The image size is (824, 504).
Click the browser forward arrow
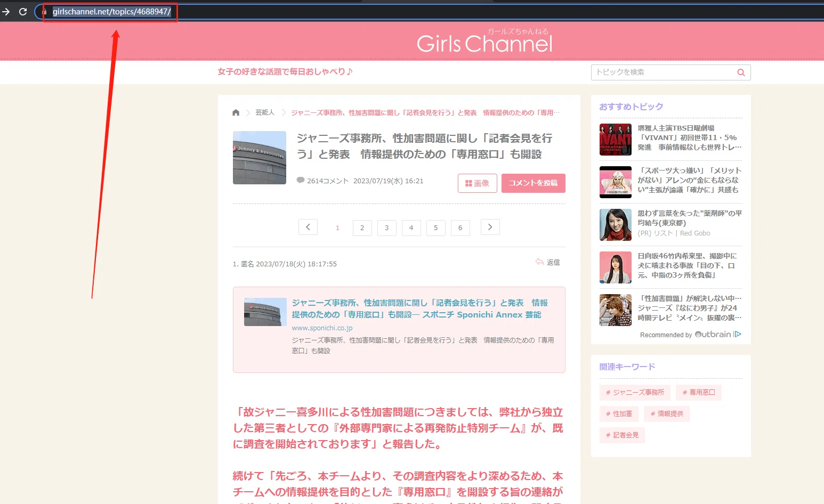click(x=6, y=11)
